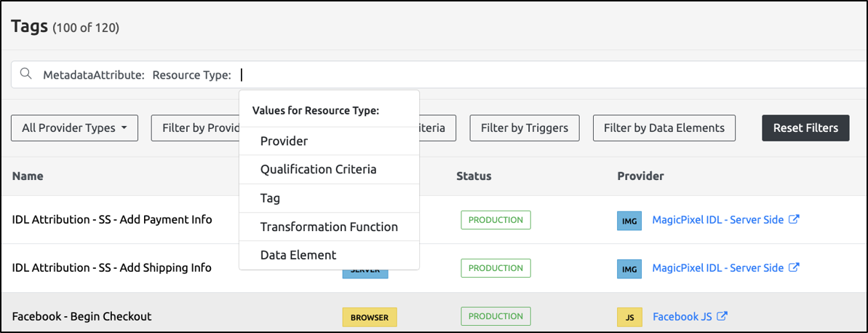Pick Transformation Function from the value list
This screenshot has height=333, width=868.
point(329,227)
